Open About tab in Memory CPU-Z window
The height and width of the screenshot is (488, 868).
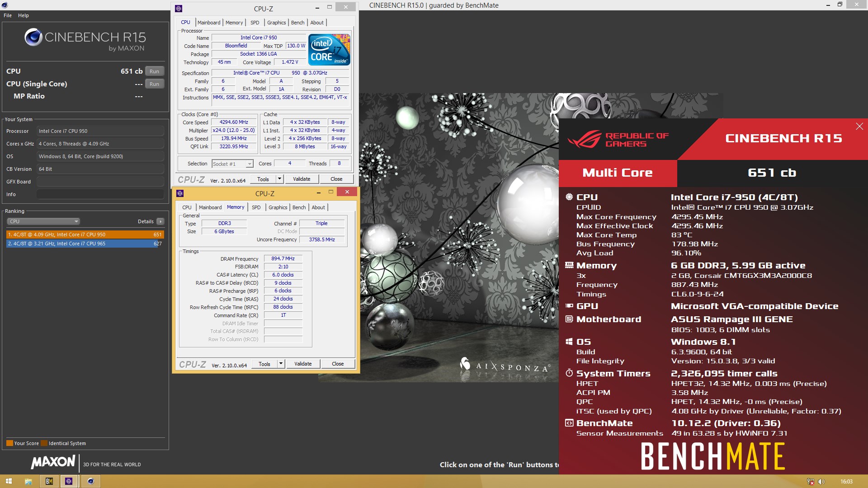(318, 207)
